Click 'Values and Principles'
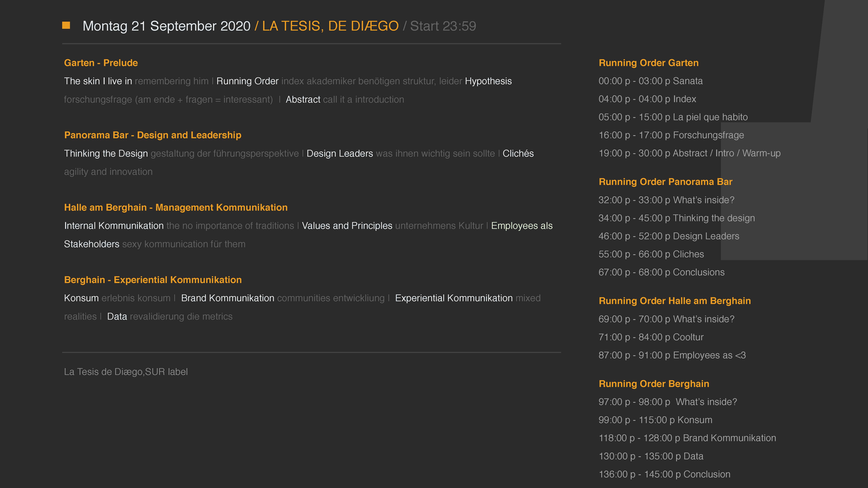Viewport: 868px width, 488px height. (x=347, y=226)
